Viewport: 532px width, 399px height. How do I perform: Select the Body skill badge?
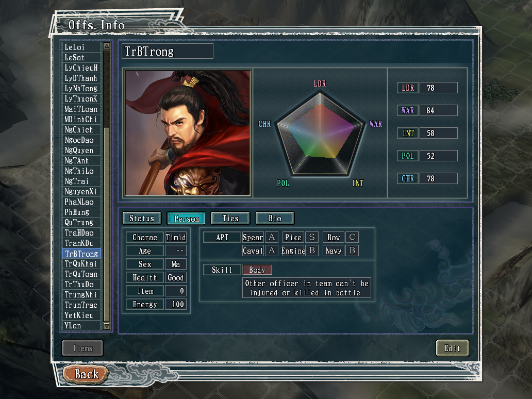point(257,270)
